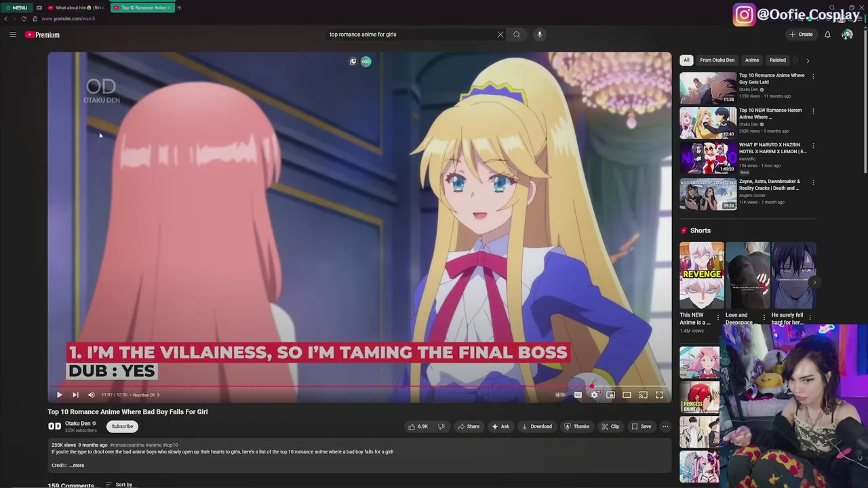This screenshot has width=868, height=488.
Task: Switch to miniplayer mode
Action: [610, 394]
